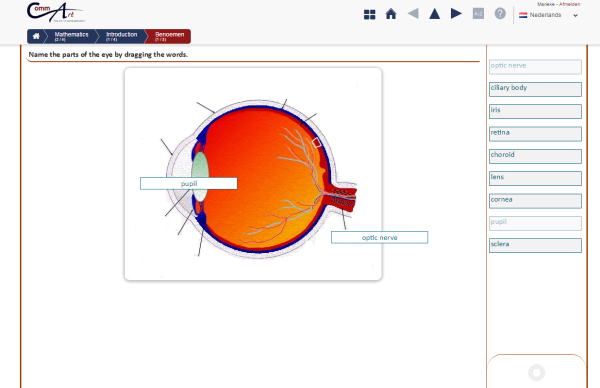600x388 pixels.
Task: Click the Afmelden logout link
Action: (569, 4)
